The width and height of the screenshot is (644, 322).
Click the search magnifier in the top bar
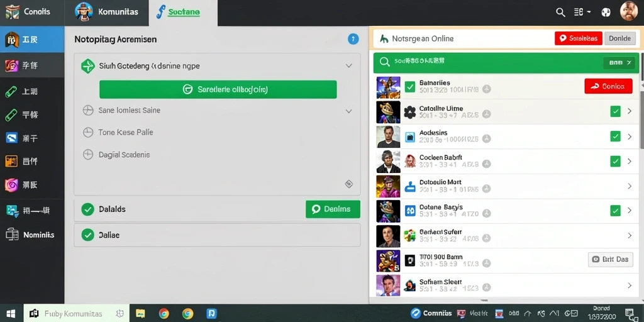click(560, 13)
